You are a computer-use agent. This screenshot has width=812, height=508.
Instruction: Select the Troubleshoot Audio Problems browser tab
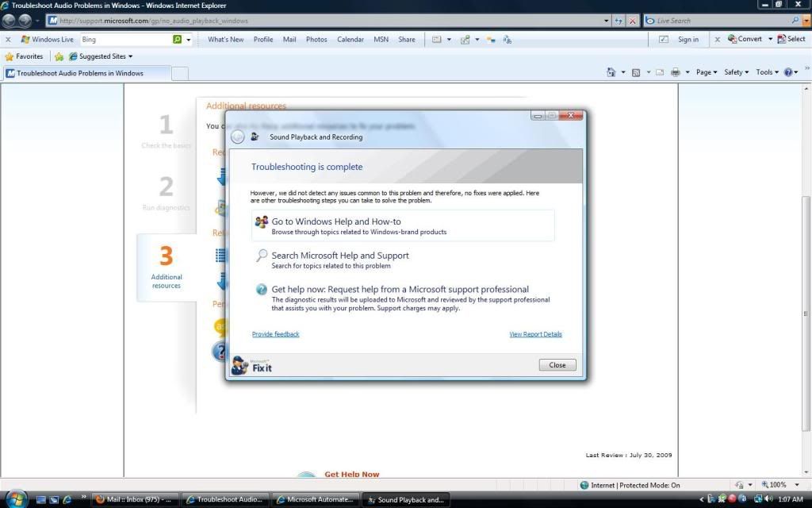(x=87, y=73)
